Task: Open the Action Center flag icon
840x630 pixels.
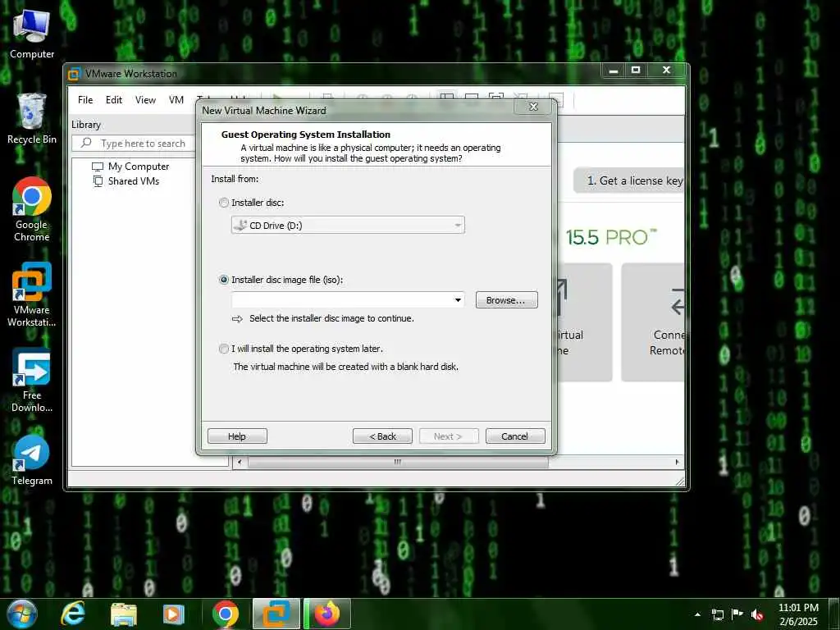Action: [x=737, y=614]
